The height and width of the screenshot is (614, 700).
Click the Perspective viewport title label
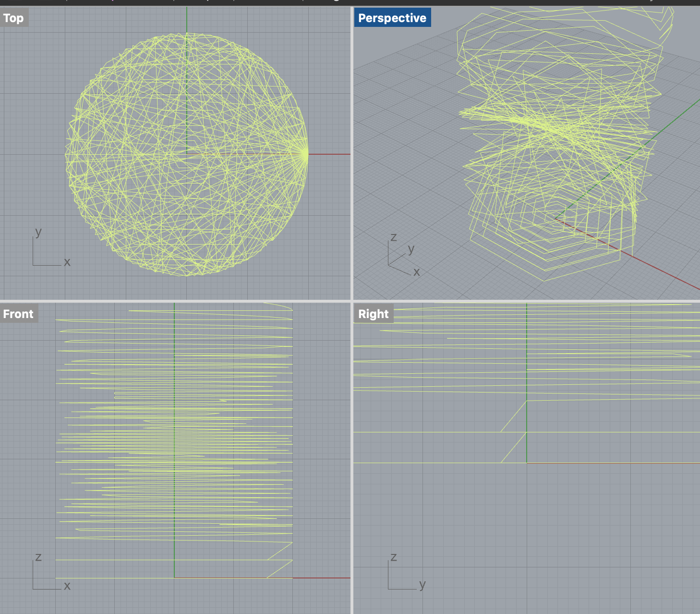pos(392,18)
